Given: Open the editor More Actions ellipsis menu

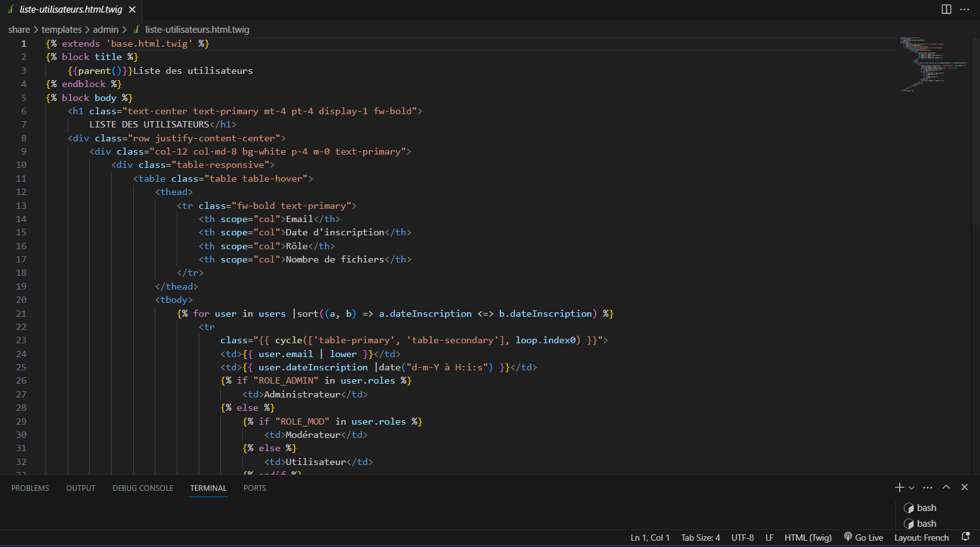Looking at the screenshot, I should [x=964, y=9].
